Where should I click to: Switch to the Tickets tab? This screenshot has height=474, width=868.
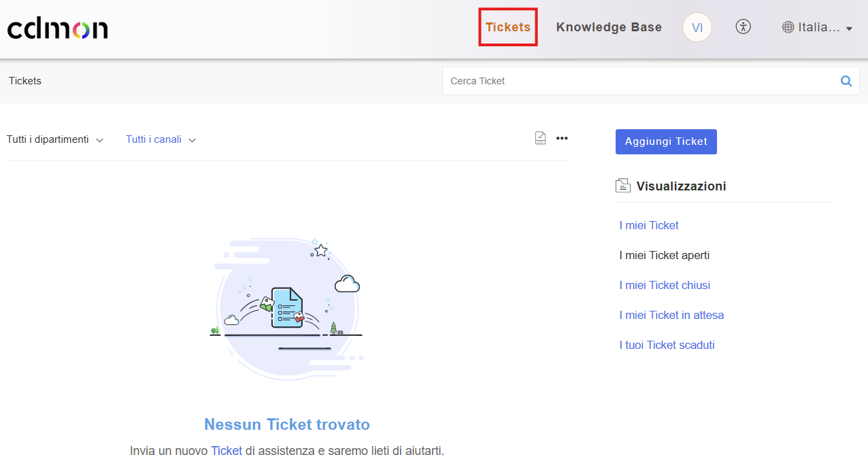point(507,27)
